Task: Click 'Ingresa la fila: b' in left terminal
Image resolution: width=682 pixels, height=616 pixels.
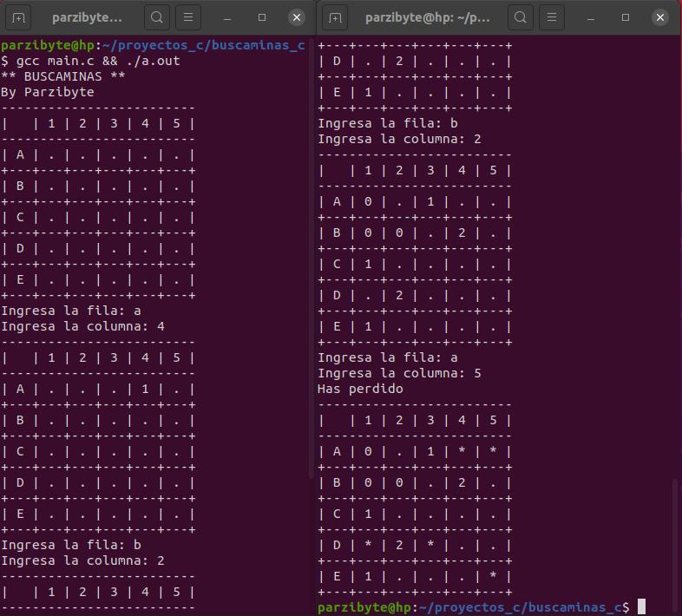Action: click(71, 545)
